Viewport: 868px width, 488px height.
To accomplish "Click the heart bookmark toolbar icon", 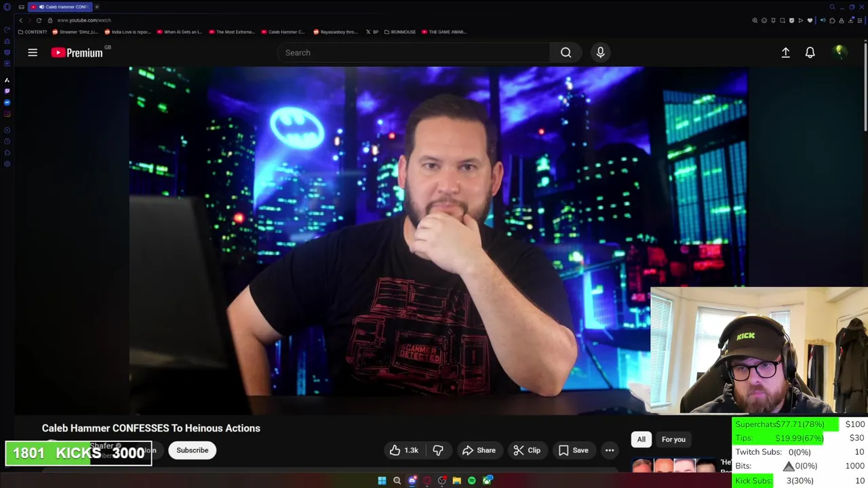I will click(810, 20).
